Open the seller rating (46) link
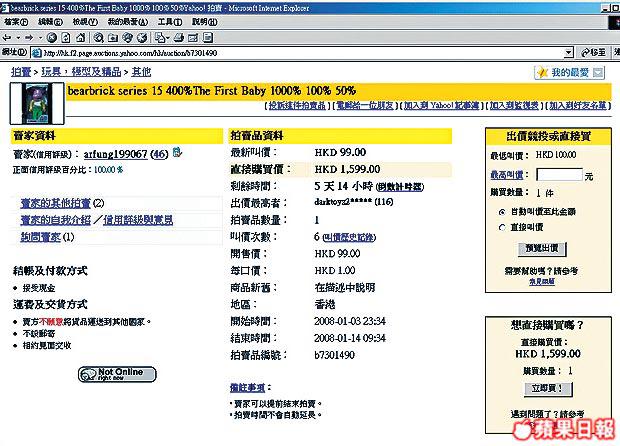Screen dimensions: 620x446 (x=160, y=154)
